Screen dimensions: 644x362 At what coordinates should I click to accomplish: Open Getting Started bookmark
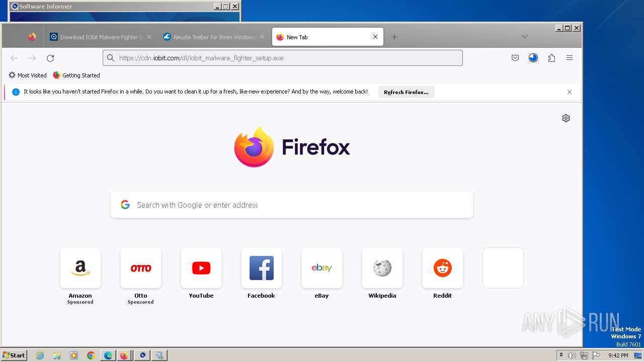(76, 75)
